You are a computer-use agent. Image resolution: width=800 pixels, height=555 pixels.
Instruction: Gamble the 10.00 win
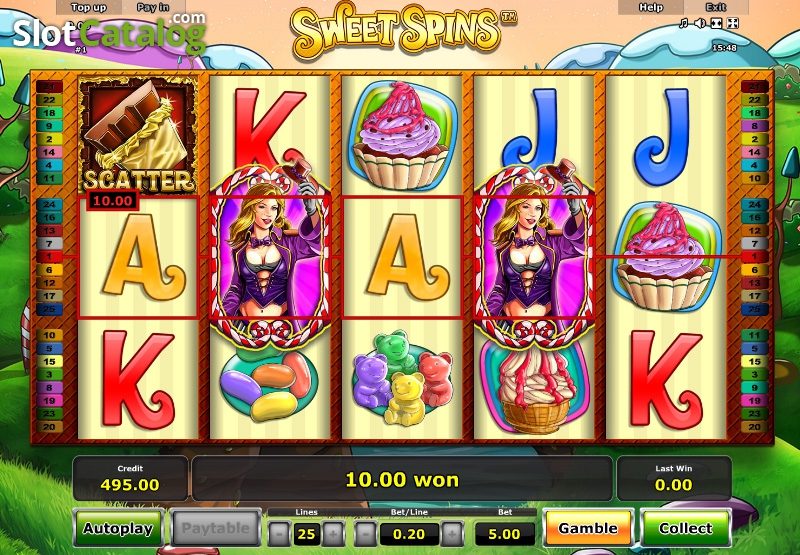(x=588, y=528)
